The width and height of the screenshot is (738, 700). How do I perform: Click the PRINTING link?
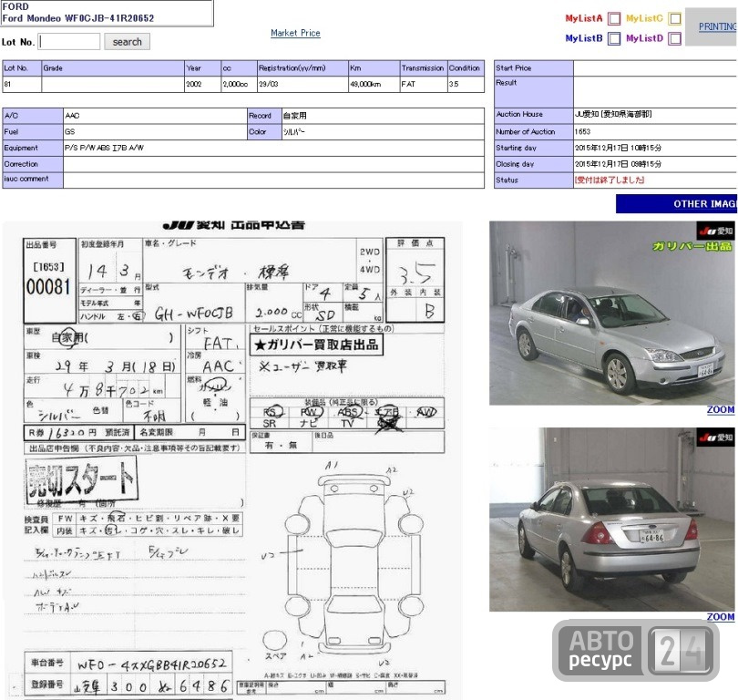click(x=717, y=26)
